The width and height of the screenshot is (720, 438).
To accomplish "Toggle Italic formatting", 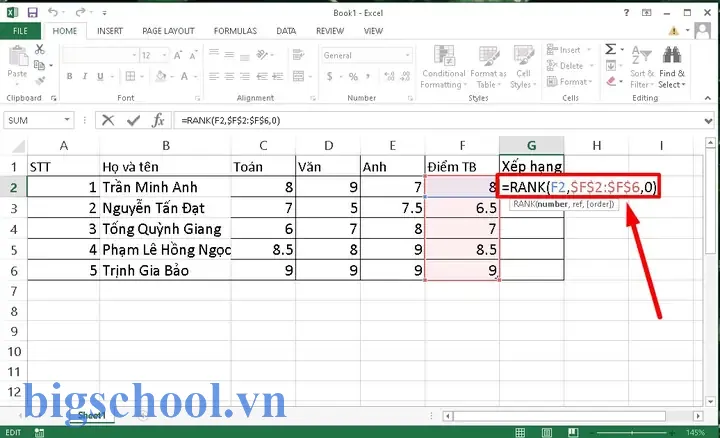I will click(84, 76).
